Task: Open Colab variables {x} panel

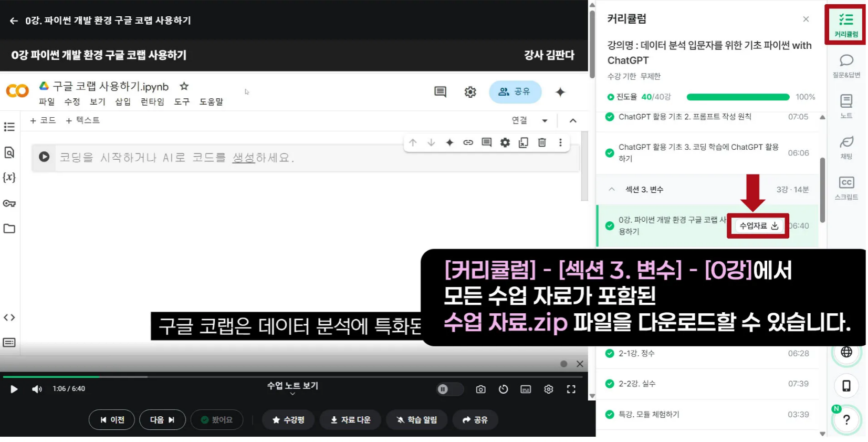Action: click(x=9, y=177)
